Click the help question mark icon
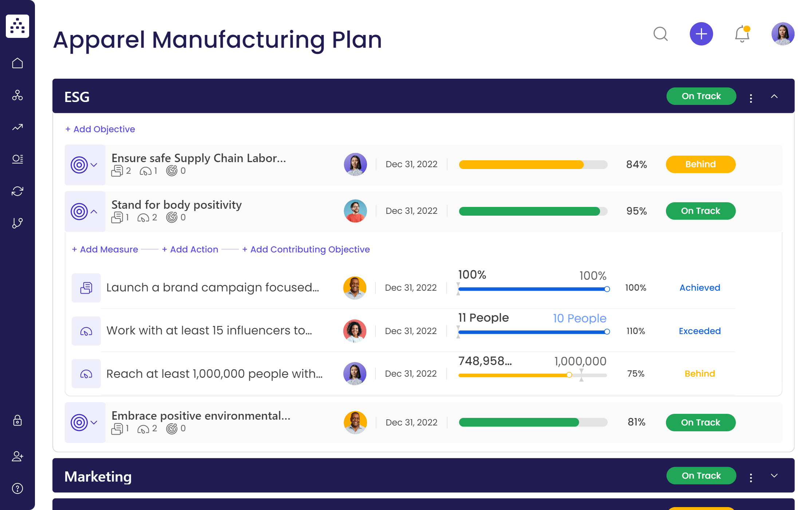 tap(17, 488)
